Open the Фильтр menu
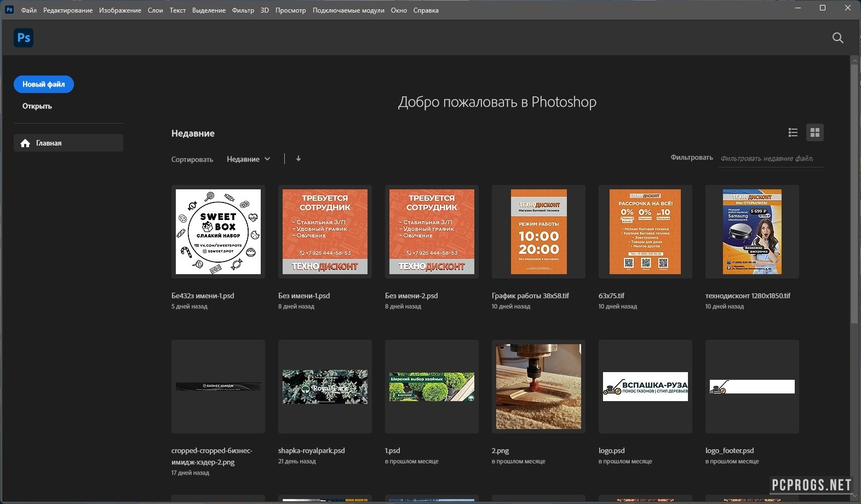 (243, 10)
